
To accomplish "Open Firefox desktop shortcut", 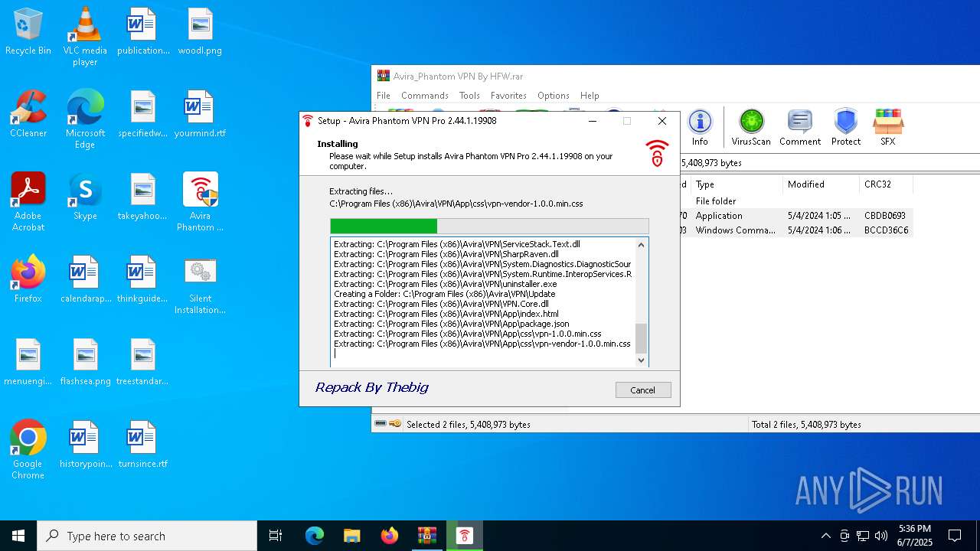I will 28,280.
